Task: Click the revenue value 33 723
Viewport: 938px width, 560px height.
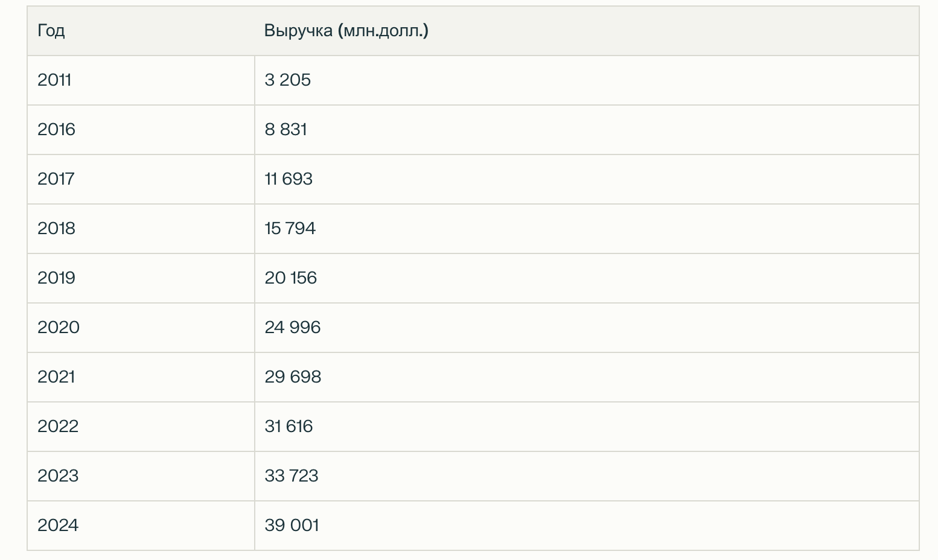Action: coord(291,476)
